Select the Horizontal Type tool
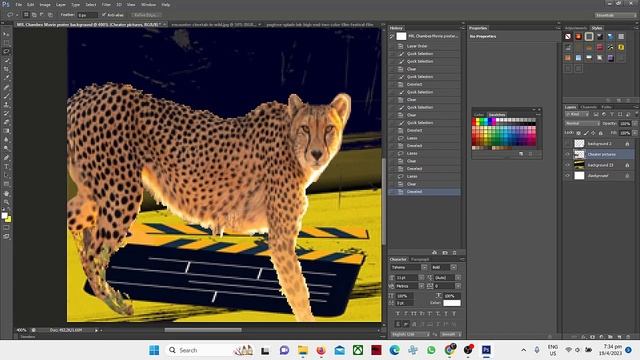This screenshot has width=640, height=360. click(x=6, y=167)
